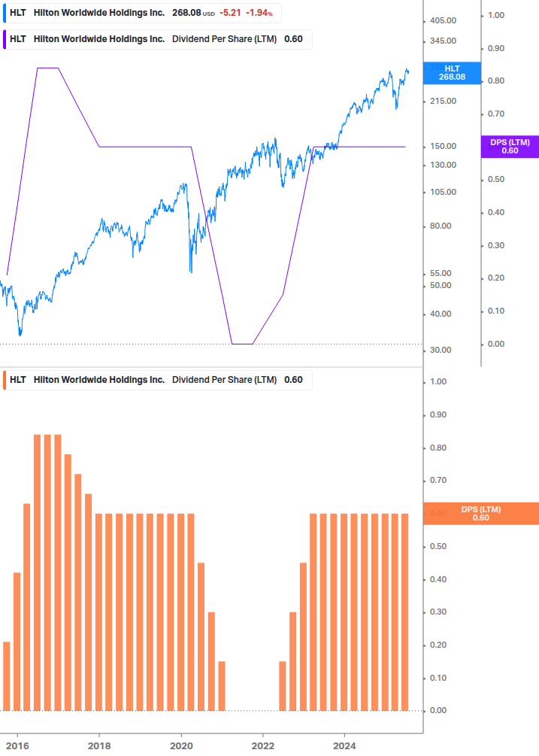Click the 105.00 price axis label
This screenshot has width=539, height=756.
click(443, 192)
